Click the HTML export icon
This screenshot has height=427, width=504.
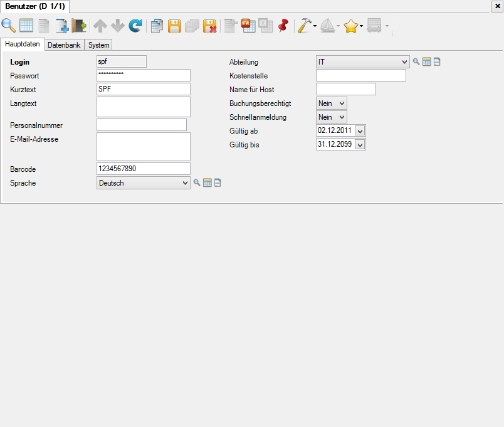click(x=248, y=26)
